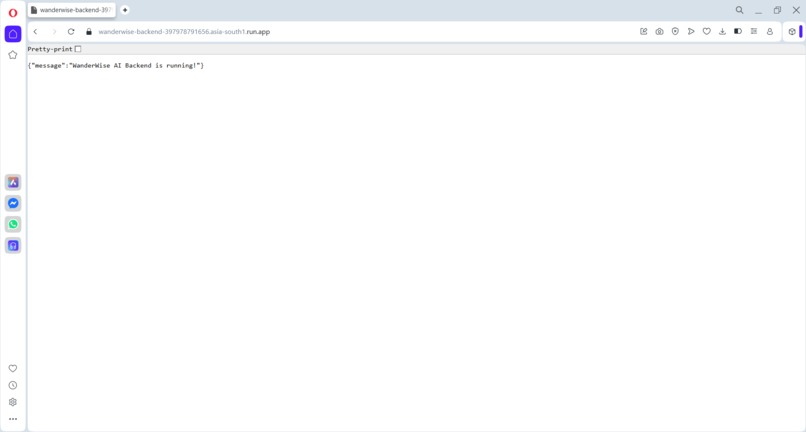
Task: Open the profile account icon
Action: [x=770, y=31]
